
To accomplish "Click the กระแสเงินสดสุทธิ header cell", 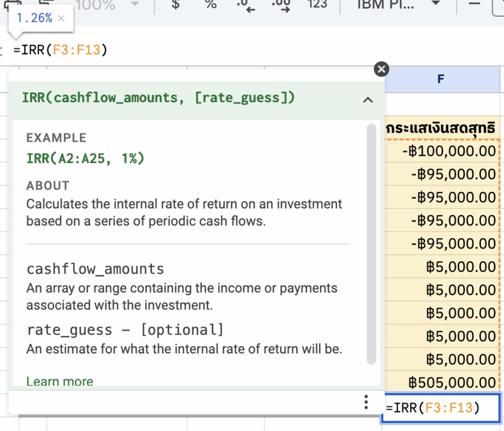I will (x=441, y=128).
